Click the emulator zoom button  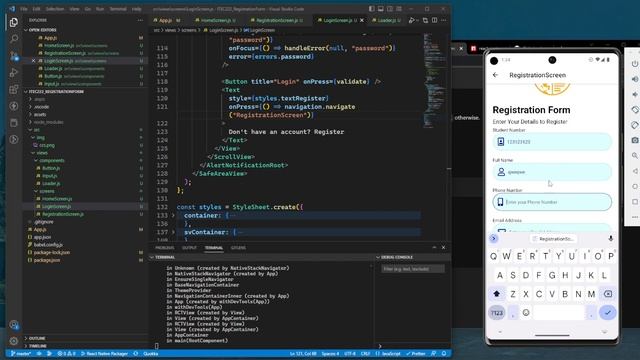click(x=635, y=156)
